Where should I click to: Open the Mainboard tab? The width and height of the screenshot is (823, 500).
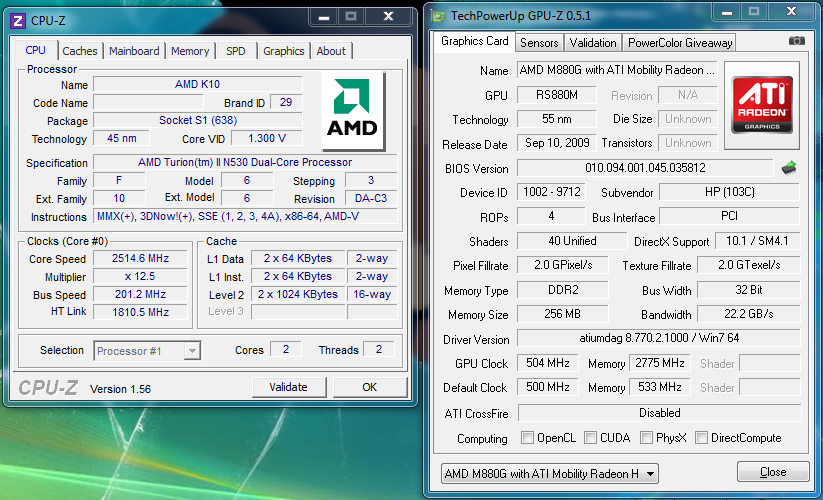pos(134,51)
